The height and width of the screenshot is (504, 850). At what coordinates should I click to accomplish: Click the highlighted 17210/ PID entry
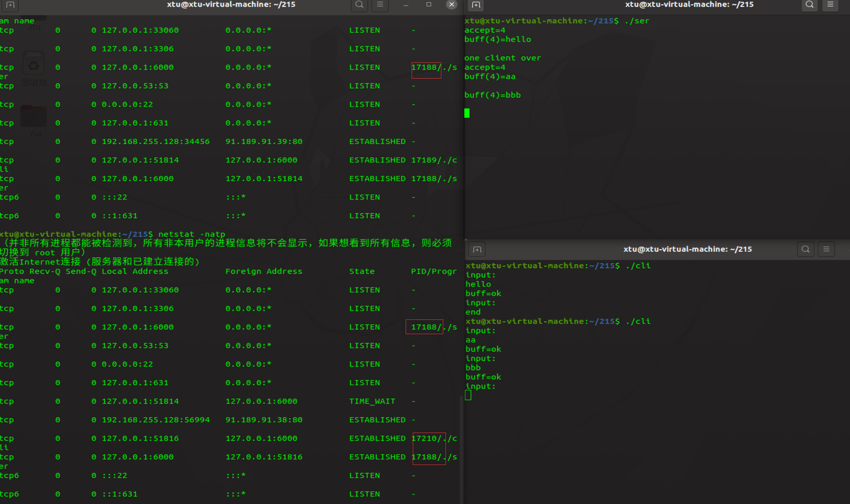tap(426, 438)
